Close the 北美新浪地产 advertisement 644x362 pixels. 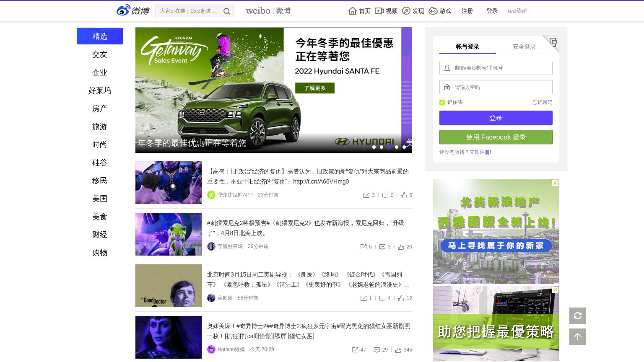pos(555,183)
